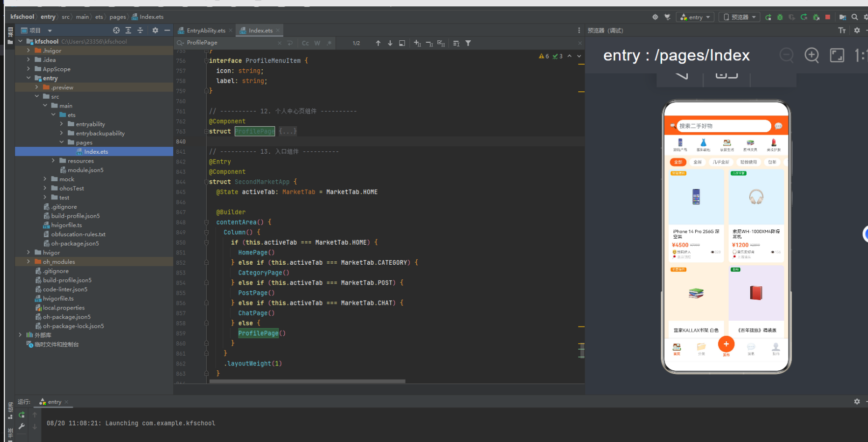The height and width of the screenshot is (442, 868).
Task: Open the previewer panel settings gear
Action: pos(857,30)
